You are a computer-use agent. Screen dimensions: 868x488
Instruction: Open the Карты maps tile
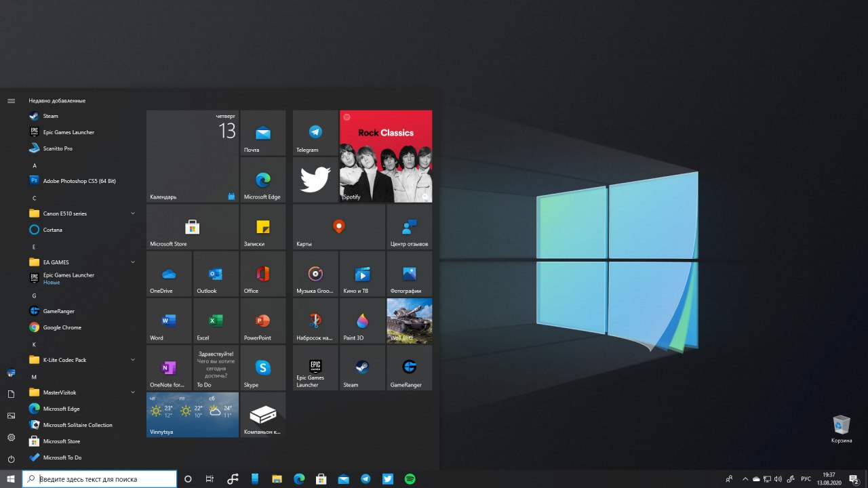[339, 226]
